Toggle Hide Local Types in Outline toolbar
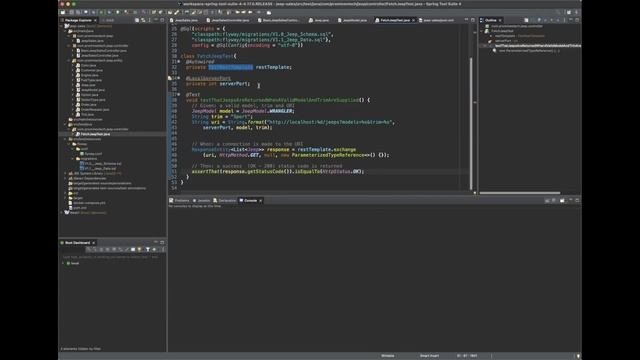The image size is (640, 360). click(558, 20)
